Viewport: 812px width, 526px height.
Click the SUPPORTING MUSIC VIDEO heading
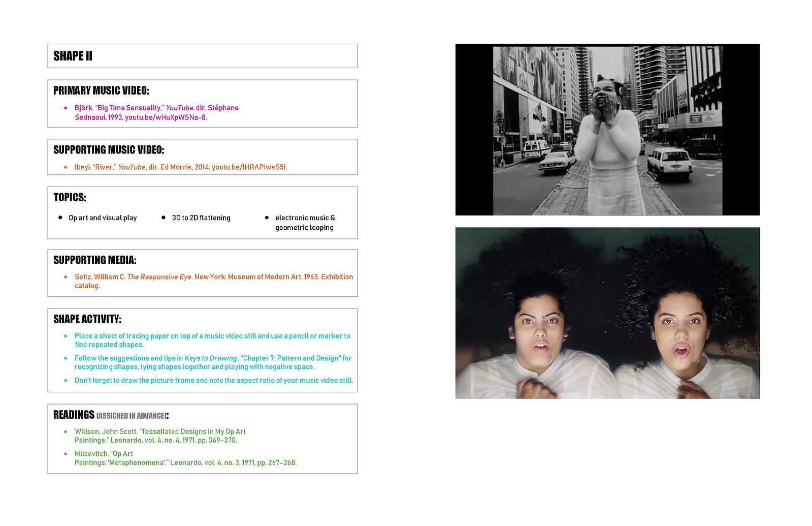click(x=109, y=150)
